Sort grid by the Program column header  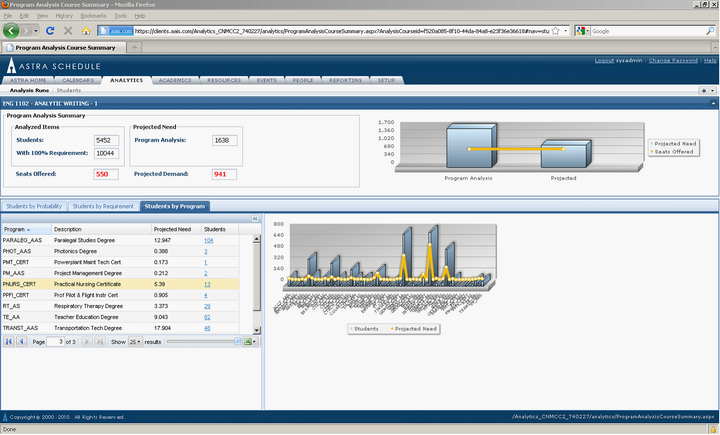[26, 229]
